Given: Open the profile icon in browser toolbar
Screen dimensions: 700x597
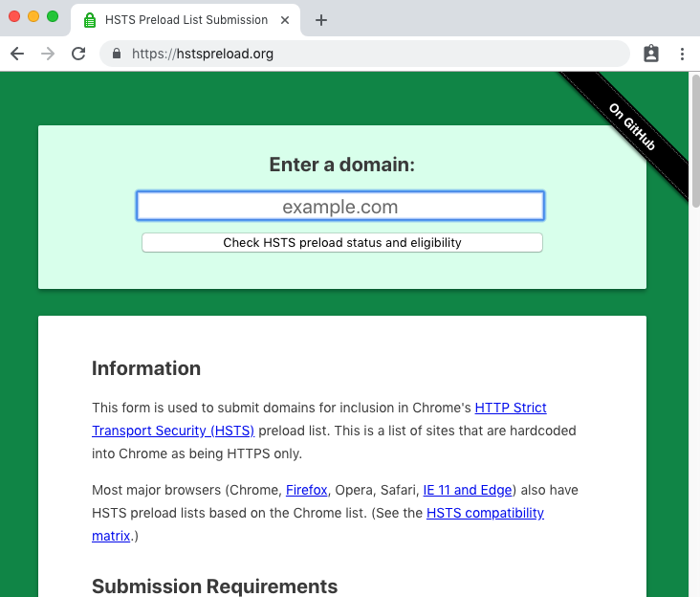Looking at the screenshot, I should [651, 54].
